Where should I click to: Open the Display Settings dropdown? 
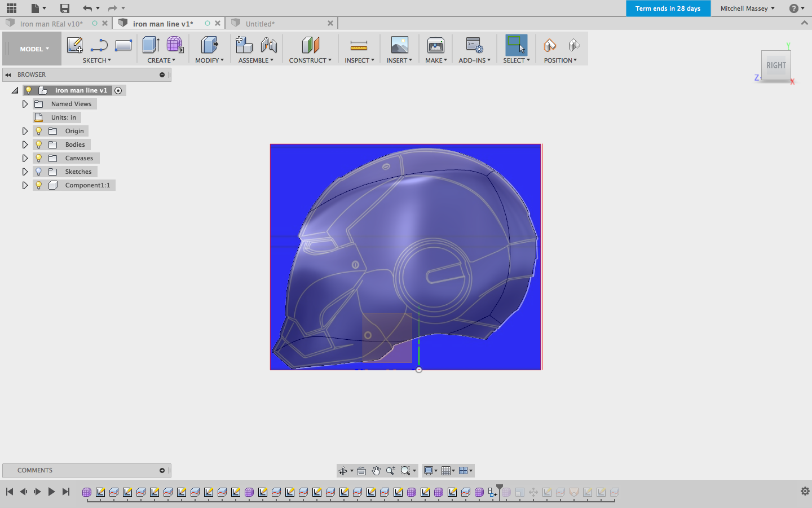click(431, 471)
